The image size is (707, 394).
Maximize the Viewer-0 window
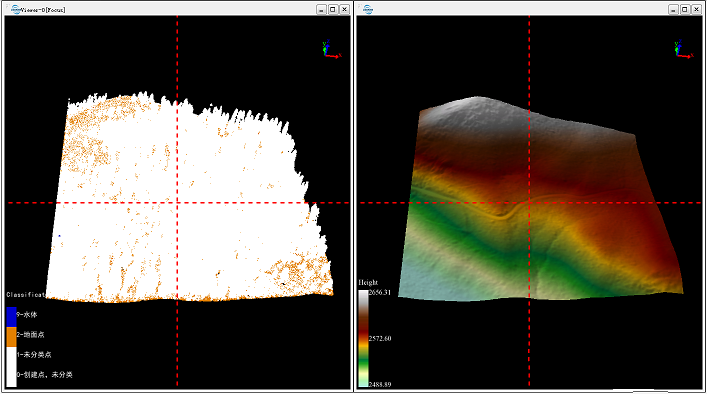pyautogui.click(x=333, y=9)
